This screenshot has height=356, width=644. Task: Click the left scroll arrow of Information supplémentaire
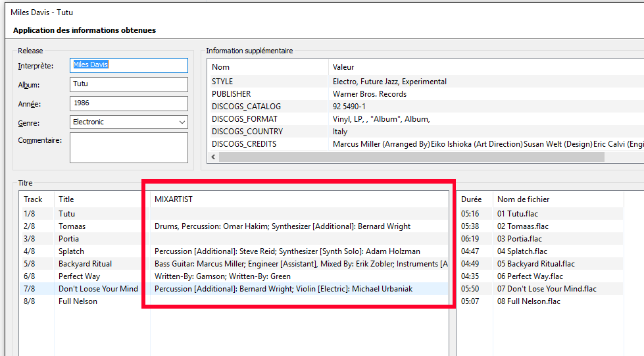pyautogui.click(x=213, y=157)
